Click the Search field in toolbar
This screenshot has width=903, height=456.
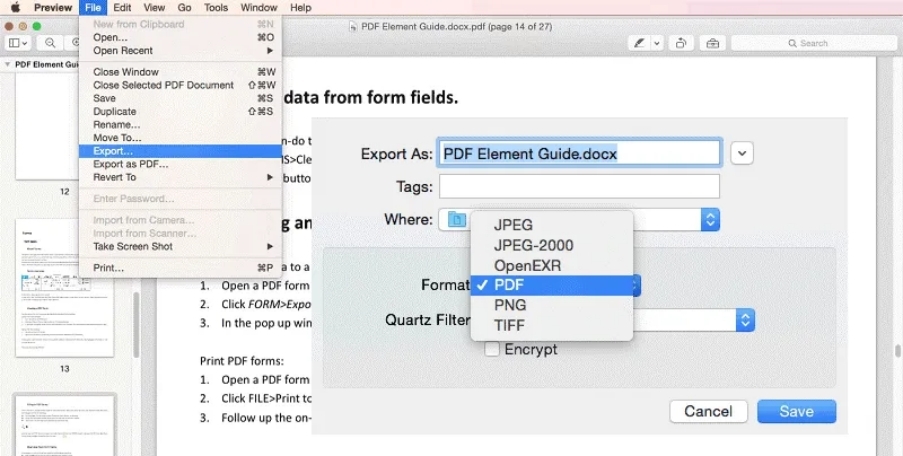click(814, 43)
